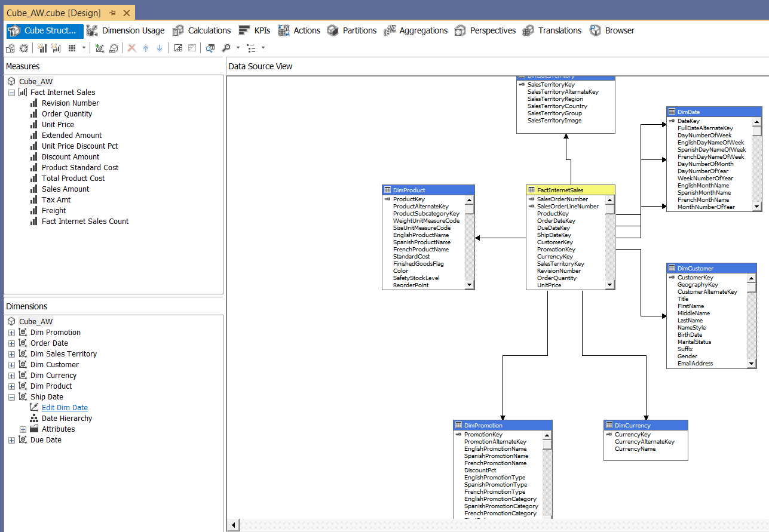Viewport: 769px width, 532px height.
Task: Click the New Measure toolbar icon
Action: tap(41, 48)
